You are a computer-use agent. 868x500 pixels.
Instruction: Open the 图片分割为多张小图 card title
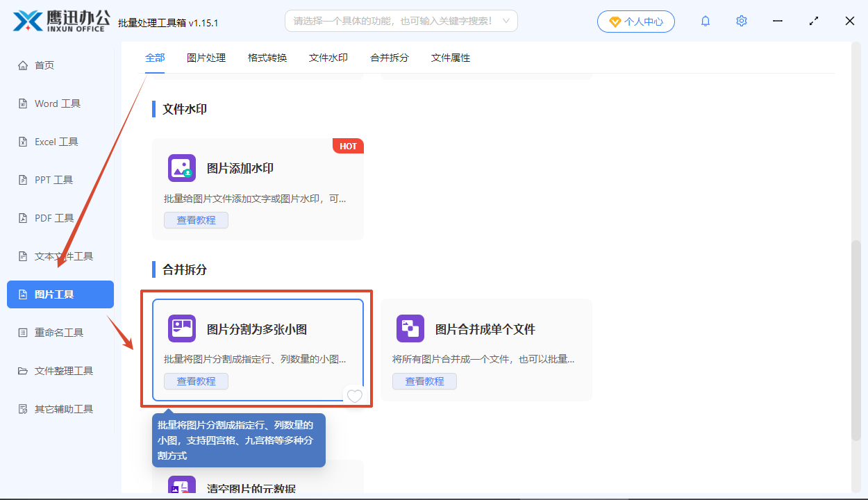tap(257, 329)
